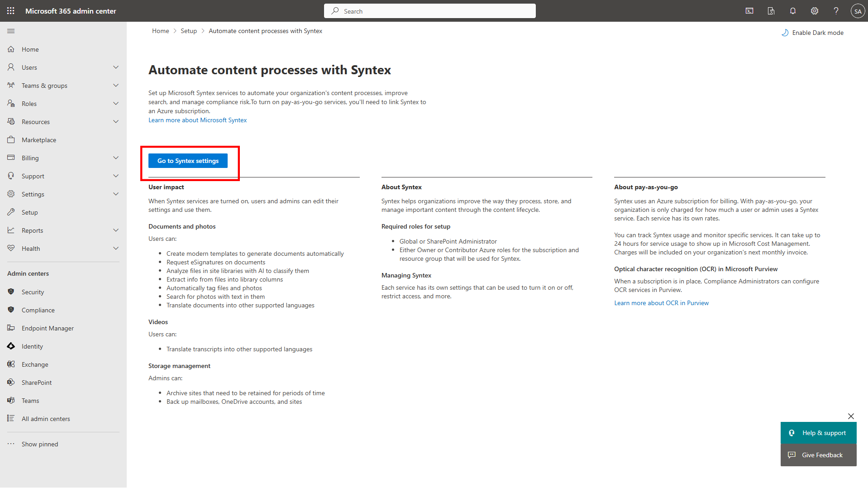
Task: Expand the Health chevron
Action: click(116, 249)
